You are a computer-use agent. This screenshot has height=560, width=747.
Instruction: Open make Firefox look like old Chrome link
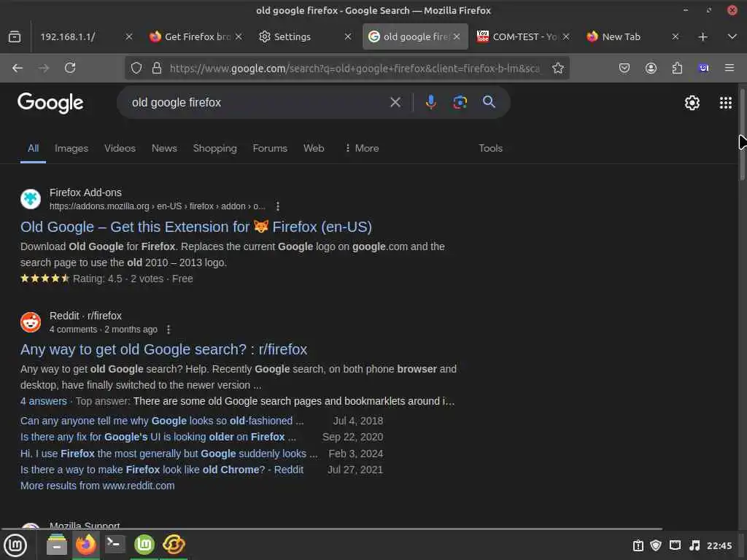click(161, 470)
